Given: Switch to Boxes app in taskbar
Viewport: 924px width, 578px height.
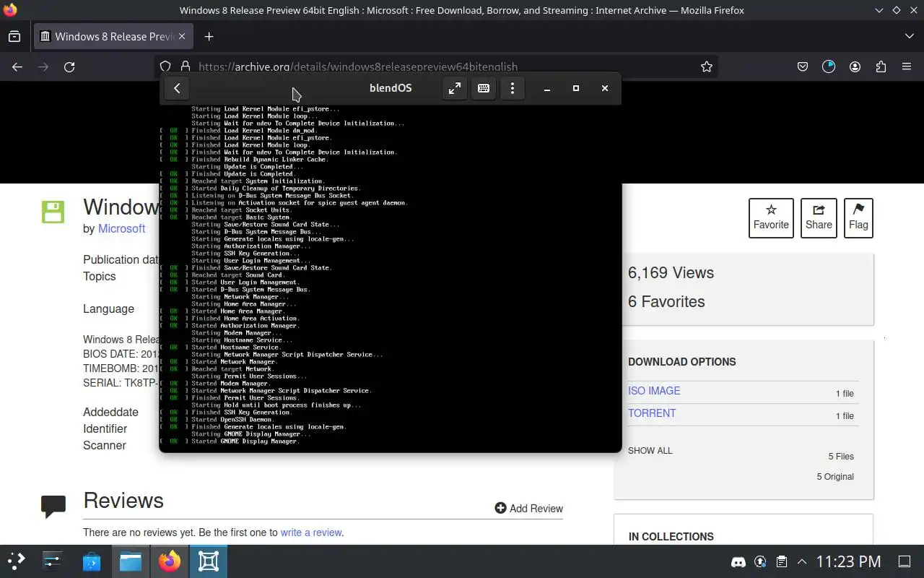Looking at the screenshot, I should 209,561.
